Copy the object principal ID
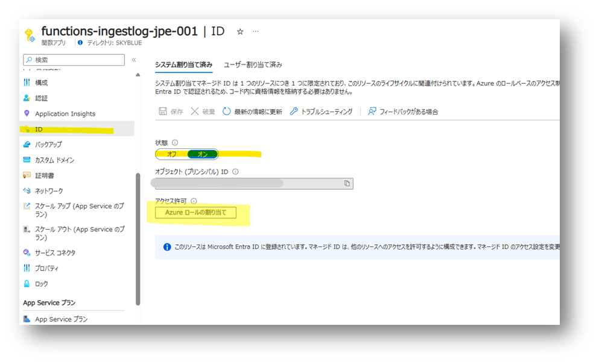The width and height of the screenshot is (599, 364). (347, 183)
